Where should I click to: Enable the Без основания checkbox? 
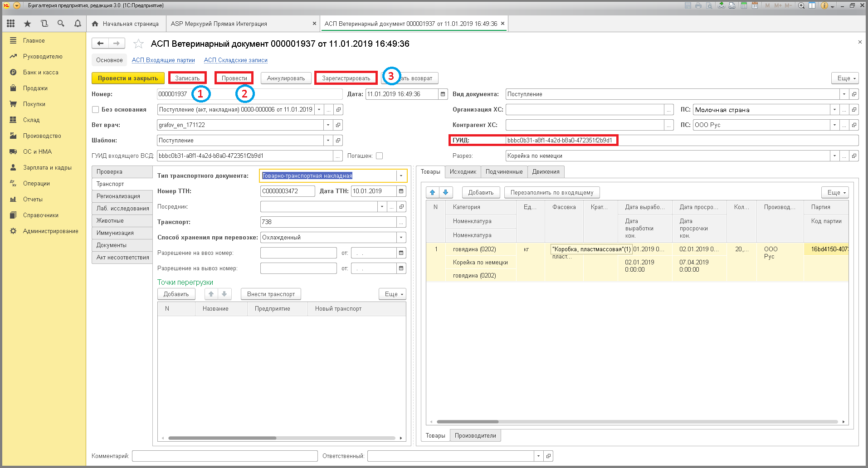coord(95,109)
